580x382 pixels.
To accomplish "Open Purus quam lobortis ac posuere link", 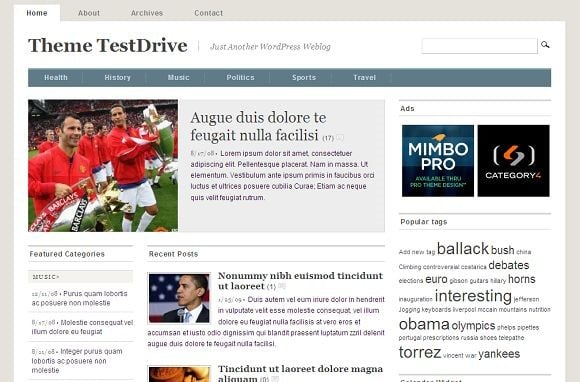I will click(80, 298).
